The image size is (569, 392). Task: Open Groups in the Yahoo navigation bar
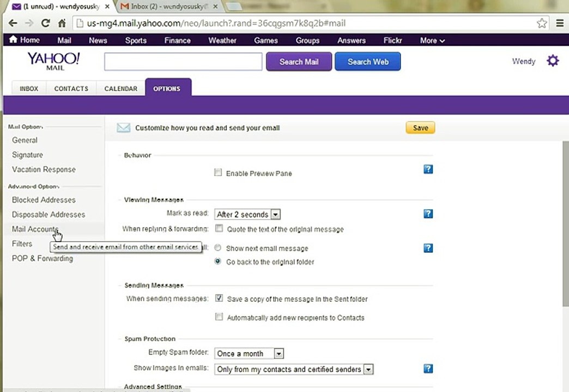click(308, 40)
